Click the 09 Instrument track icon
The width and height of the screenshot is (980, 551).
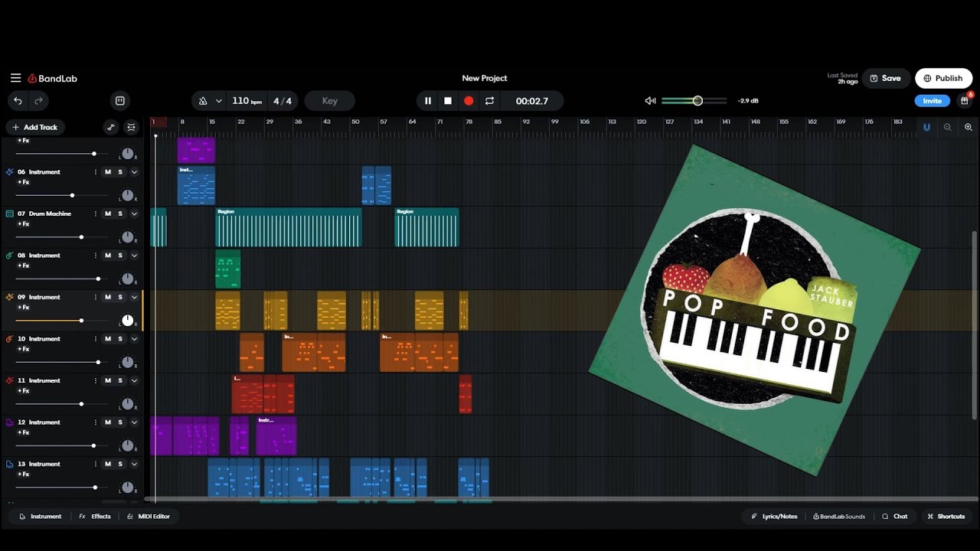10,297
